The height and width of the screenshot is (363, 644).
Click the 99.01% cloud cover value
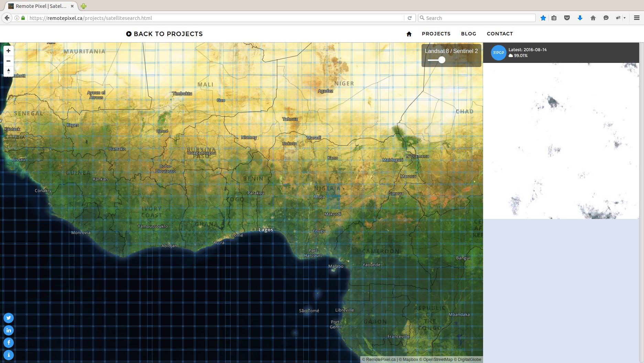[x=521, y=55]
